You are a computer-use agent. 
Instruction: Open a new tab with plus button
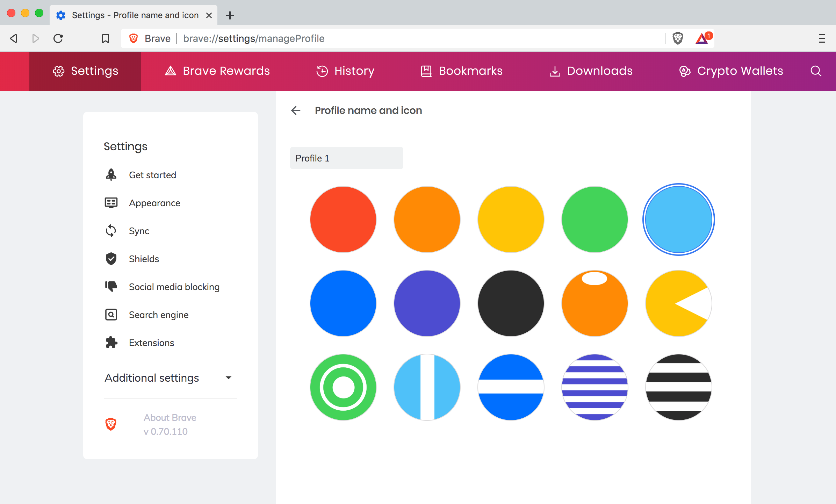pos(230,15)
